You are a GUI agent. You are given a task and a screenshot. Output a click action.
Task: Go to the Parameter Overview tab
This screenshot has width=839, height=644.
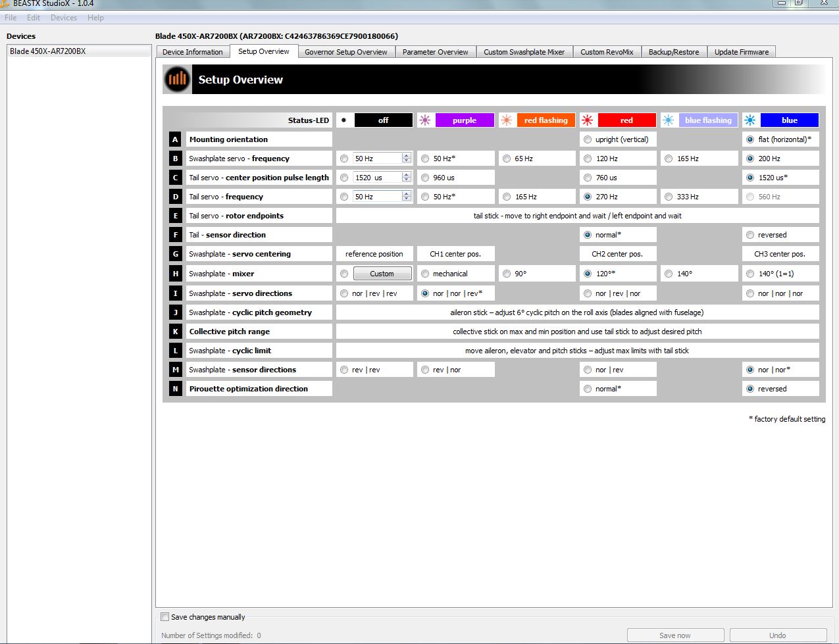tap(436, 52)
